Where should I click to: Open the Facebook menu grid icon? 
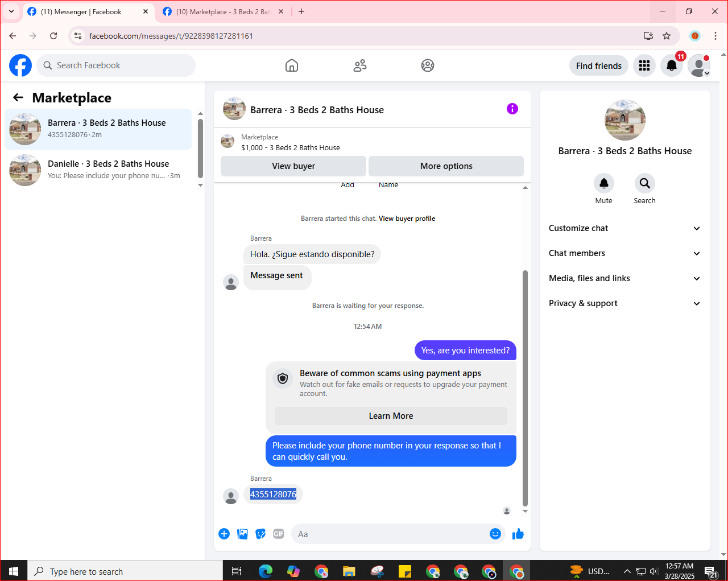[x=644, y=65]
